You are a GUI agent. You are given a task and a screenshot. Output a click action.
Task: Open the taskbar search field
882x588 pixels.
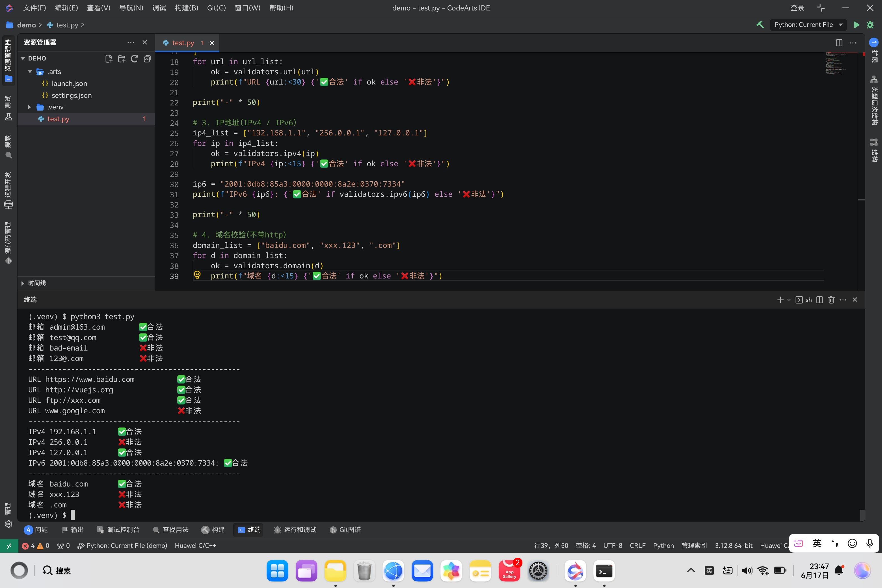coord(57,571)
